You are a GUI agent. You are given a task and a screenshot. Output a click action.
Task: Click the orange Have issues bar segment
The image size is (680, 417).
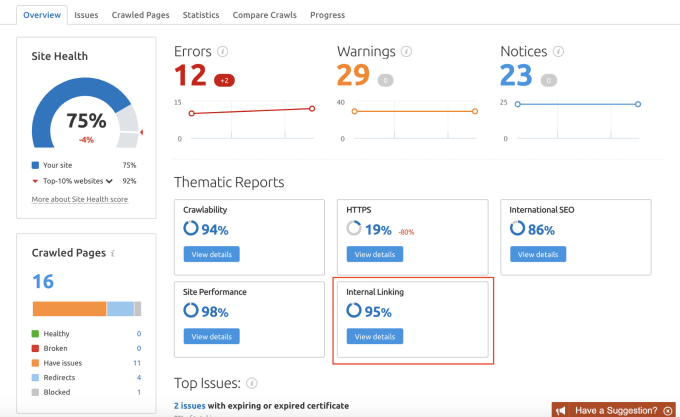coord(69,308)
